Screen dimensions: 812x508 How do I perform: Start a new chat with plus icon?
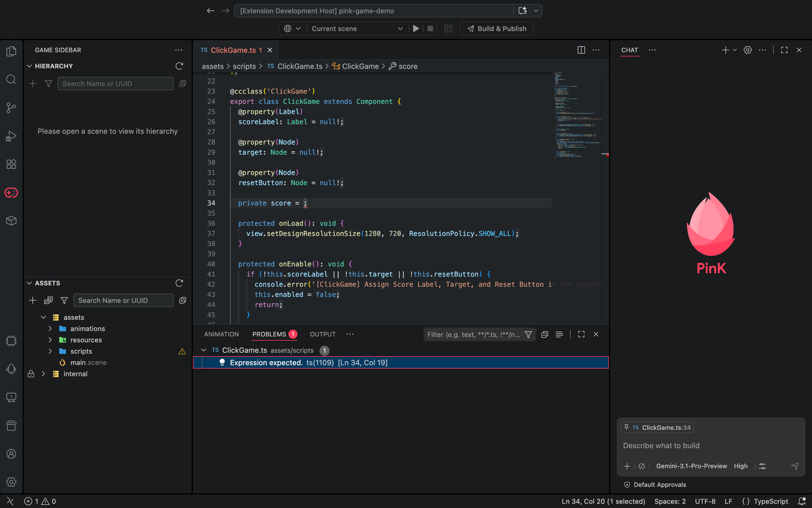tap(725, 50)
